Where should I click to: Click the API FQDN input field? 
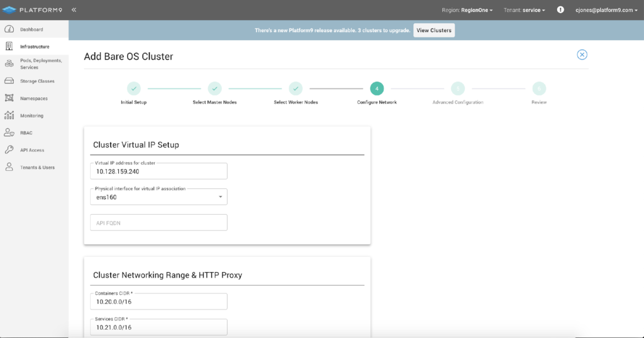(158, 222)
